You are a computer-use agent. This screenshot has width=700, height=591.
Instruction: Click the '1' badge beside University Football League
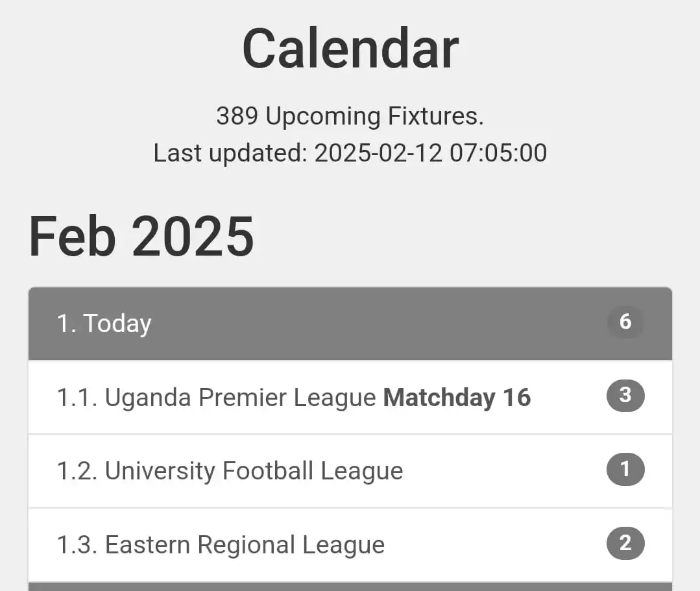tap(625, 470)
